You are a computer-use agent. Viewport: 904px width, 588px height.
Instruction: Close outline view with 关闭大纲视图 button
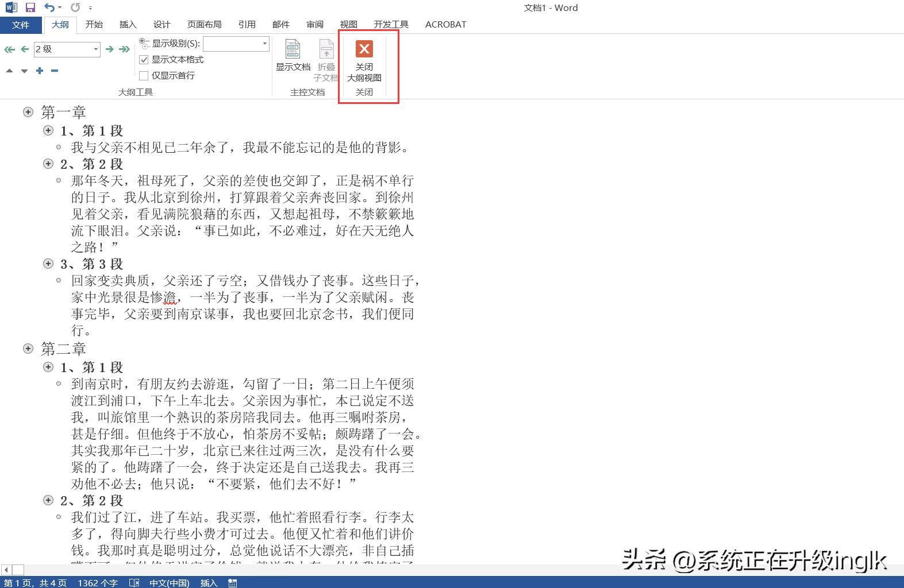[364, 61]
